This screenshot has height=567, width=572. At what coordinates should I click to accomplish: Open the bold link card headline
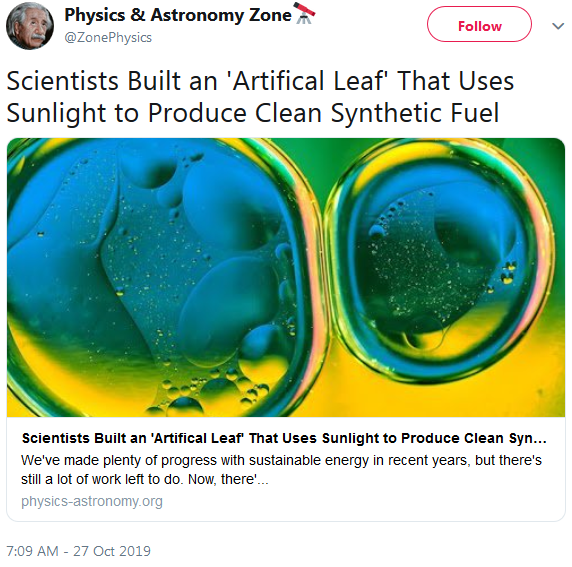coord(284,438)
